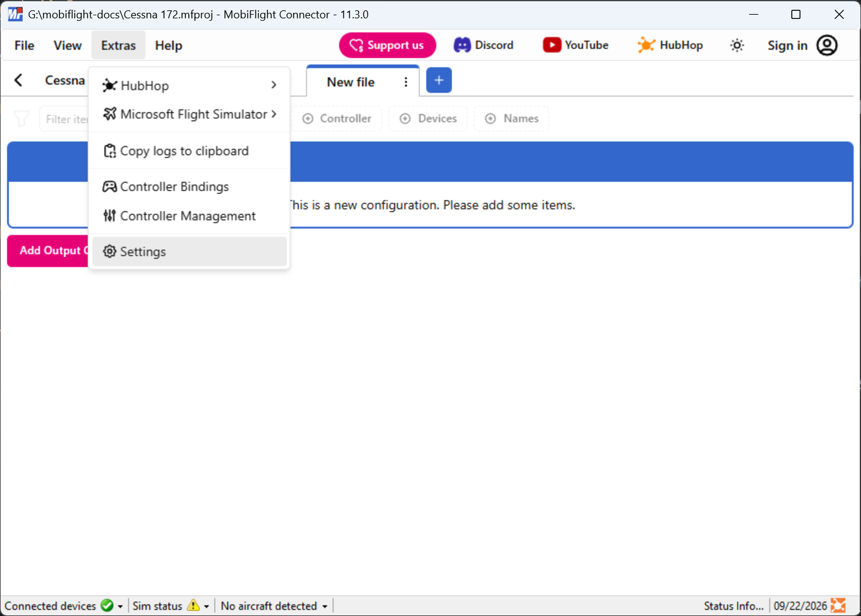Open the New file tab options menu
The image size is (861, 616).
[406, 82]
